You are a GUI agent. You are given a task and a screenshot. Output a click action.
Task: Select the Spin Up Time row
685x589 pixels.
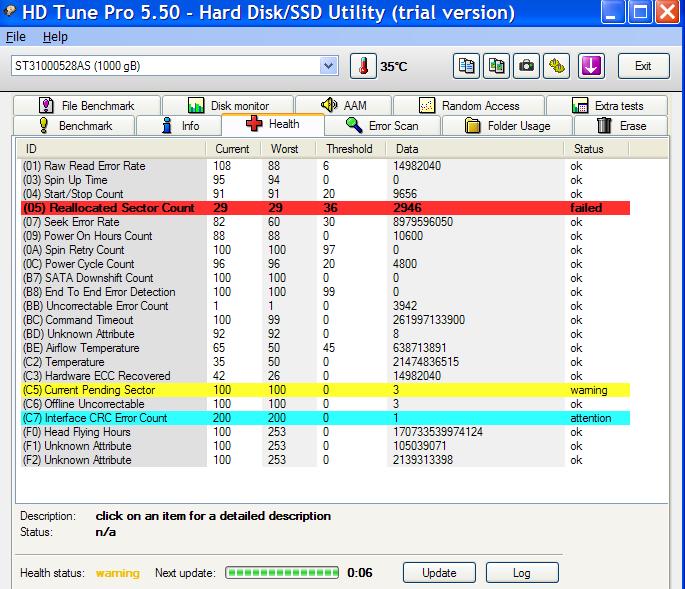click(x=325, y=180)
